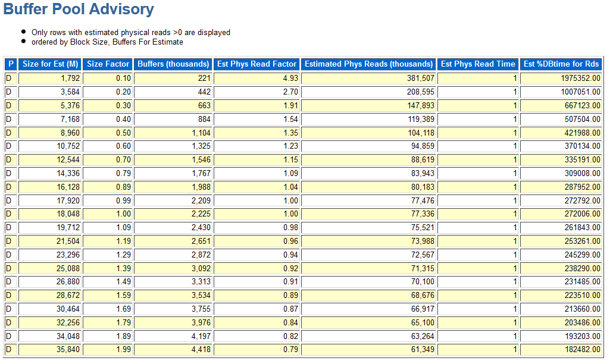
Task: Select the size cell 28,672
Action: coord(50,295)
